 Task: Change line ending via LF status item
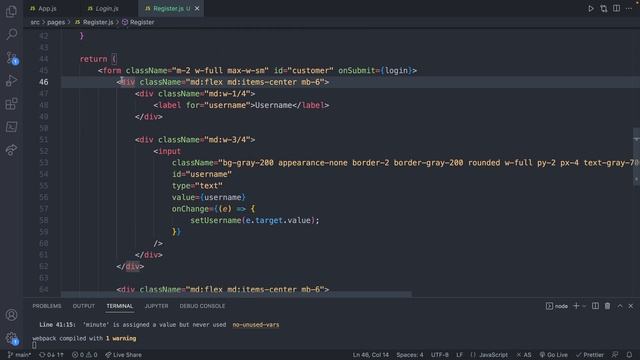459,355
